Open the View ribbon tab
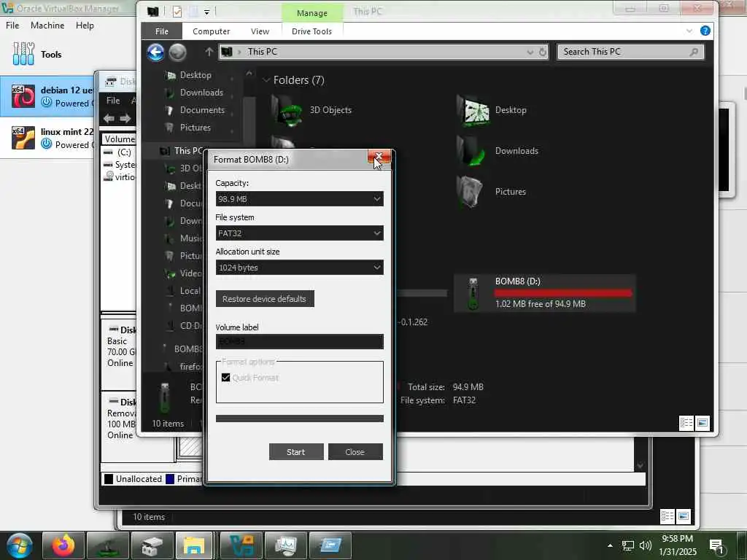Viewport: 747px width, 560px height. click(x=260, y=31)
